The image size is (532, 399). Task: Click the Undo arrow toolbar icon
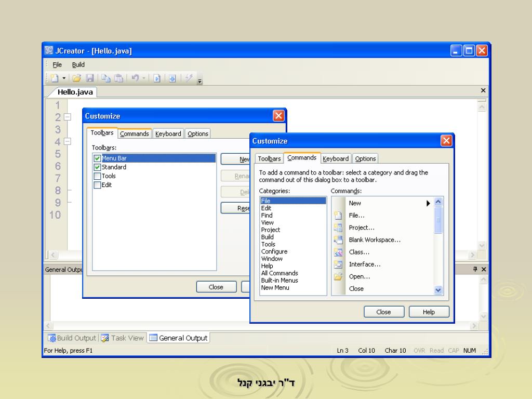pyautogui.click(x=135, y=78)
